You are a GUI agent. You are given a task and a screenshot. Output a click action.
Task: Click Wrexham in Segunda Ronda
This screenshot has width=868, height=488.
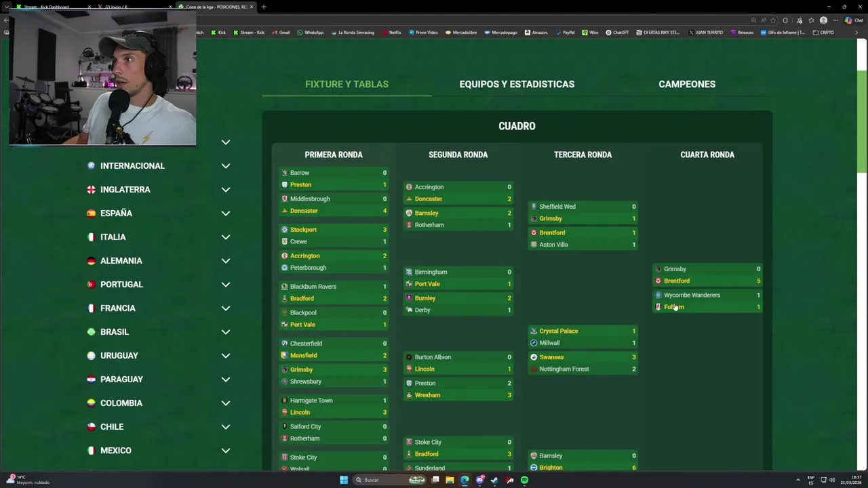[x=427, y=395]
